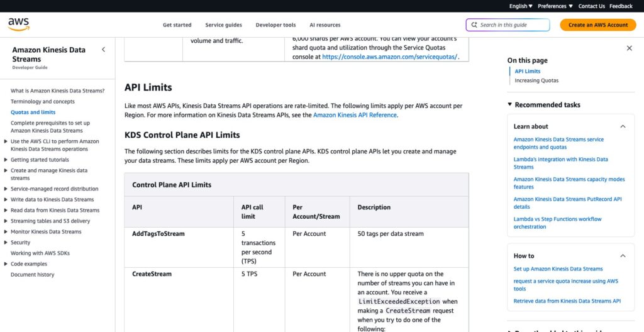Expand Service-managed record distribution

pos(6,189)
